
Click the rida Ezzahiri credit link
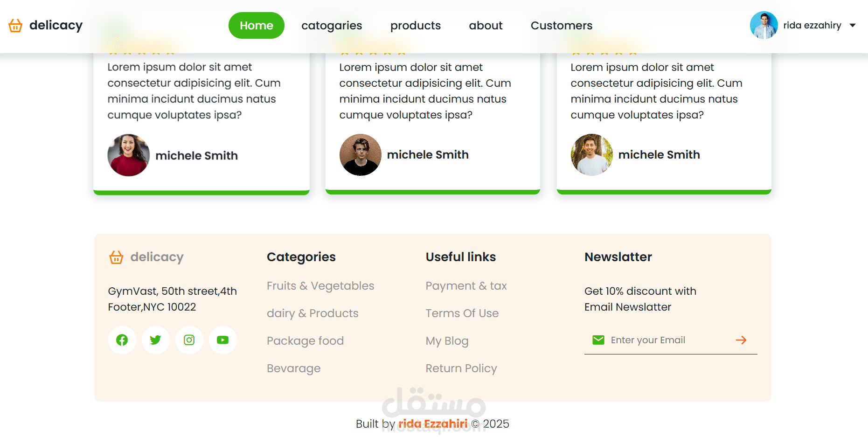(432, 423)
